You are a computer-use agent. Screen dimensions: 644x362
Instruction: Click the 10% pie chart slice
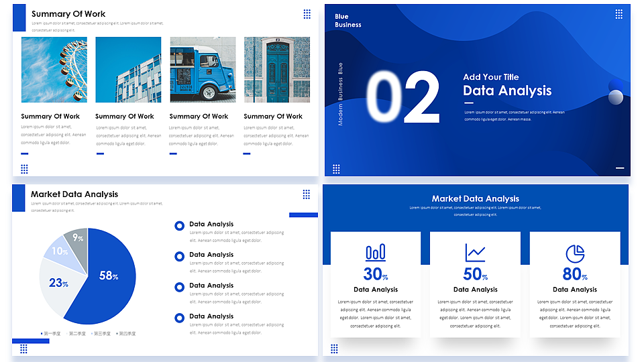tap(62, 253)
